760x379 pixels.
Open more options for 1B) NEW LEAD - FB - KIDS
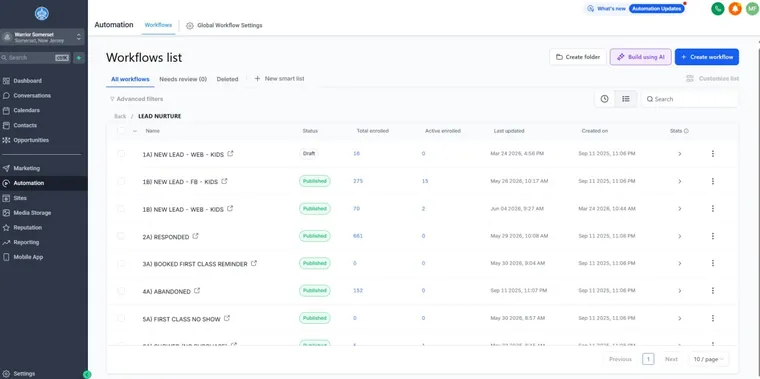(x=712, y=181)
